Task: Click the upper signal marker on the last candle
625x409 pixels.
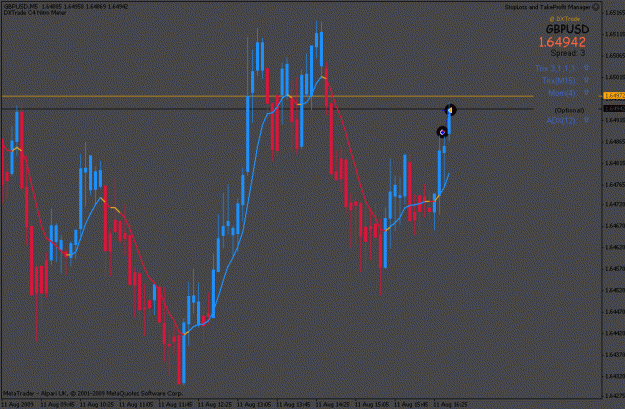Action: click(x=450, y=110)
